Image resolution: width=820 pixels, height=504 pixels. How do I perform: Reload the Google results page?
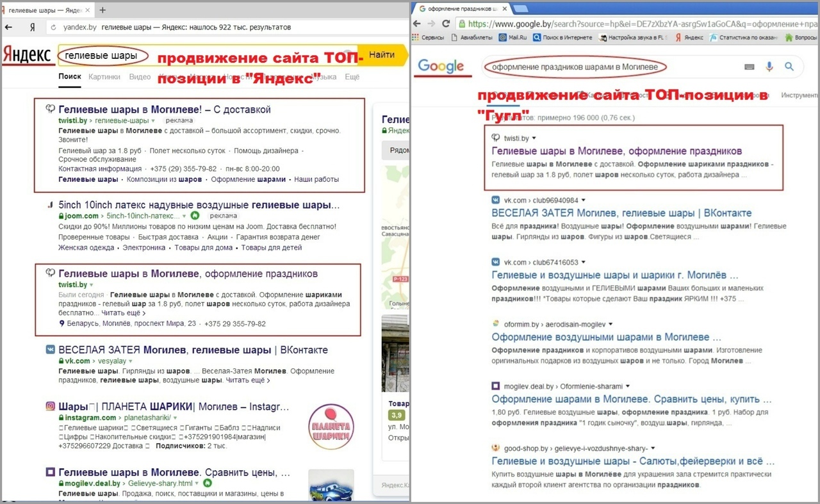click(445, 24)
